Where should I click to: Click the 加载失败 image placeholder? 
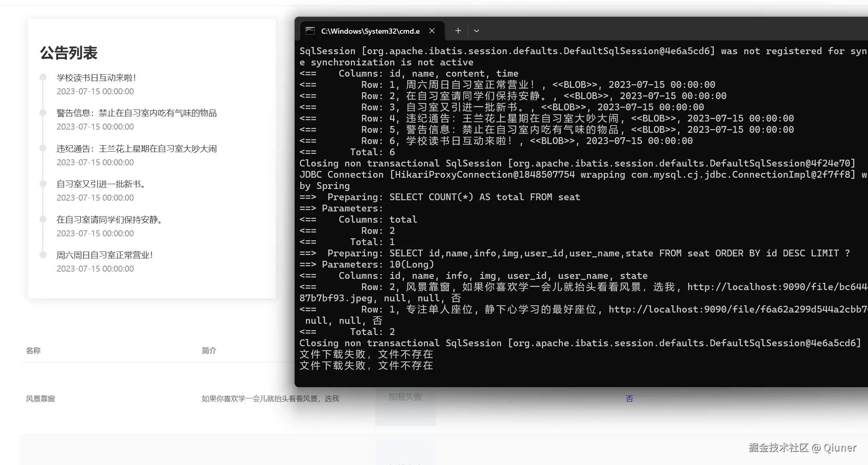coord(405,397)
